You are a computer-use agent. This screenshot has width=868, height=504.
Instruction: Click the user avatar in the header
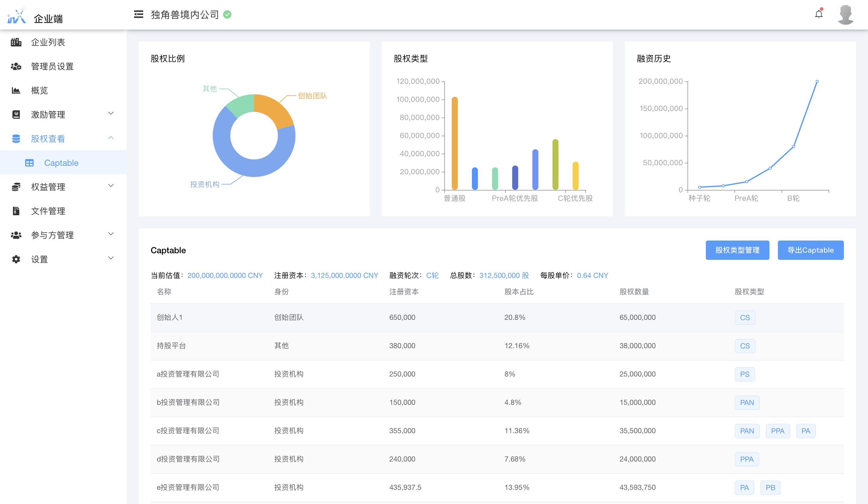[845, 14]
